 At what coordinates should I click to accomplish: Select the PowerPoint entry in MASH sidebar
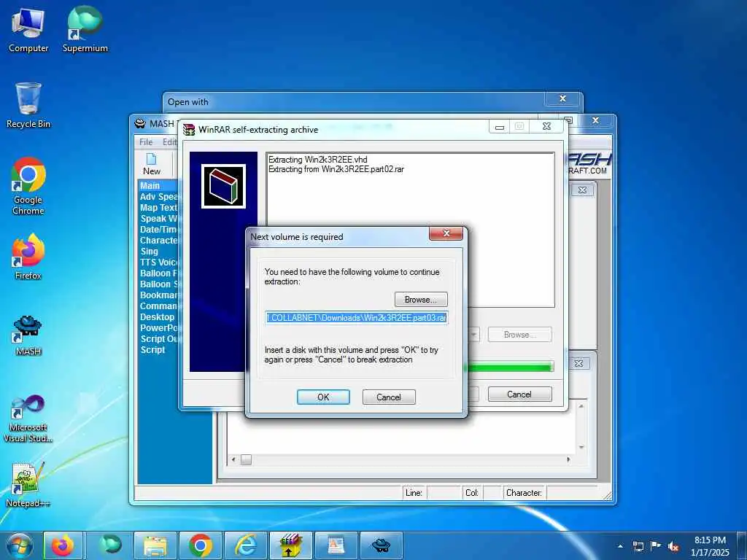coord(158,328)
